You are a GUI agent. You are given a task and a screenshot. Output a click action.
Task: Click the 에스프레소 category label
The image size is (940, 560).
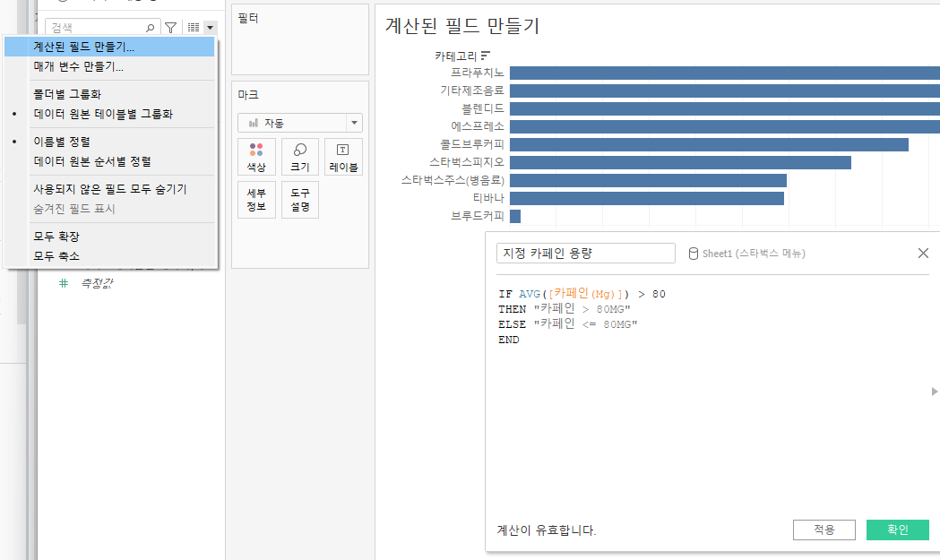478,126
